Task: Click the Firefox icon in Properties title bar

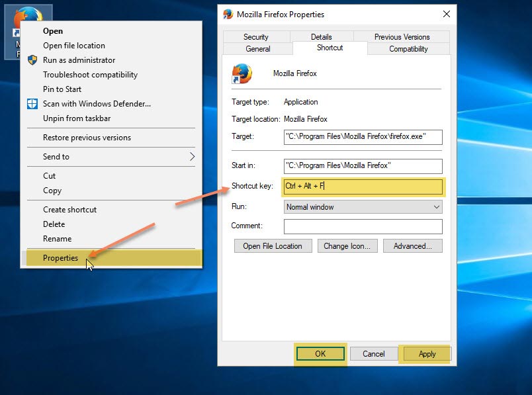Action: [228, 15]
